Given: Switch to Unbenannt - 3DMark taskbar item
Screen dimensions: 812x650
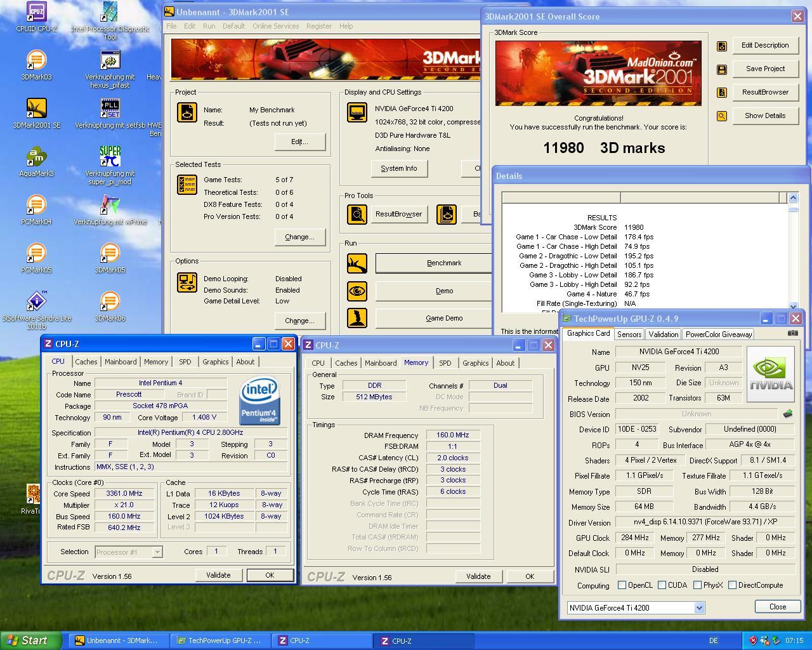Looking at the screenshot, I should pos(119,640).
